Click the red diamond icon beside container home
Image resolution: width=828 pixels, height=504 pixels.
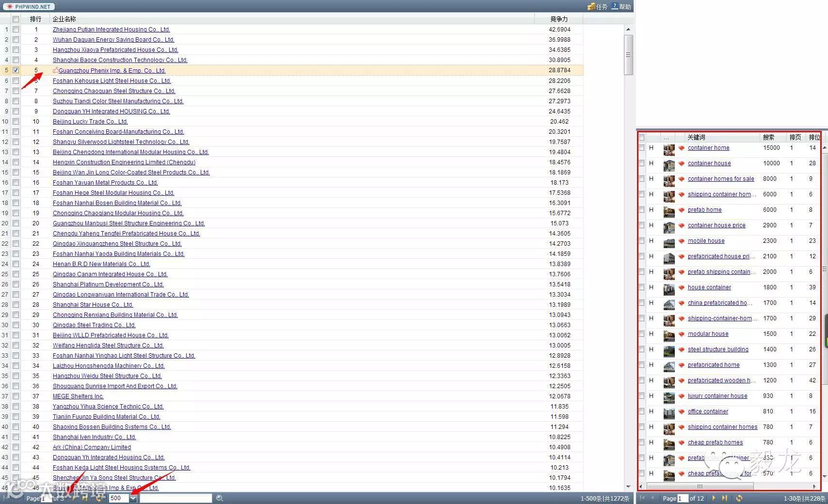[681, 148]
